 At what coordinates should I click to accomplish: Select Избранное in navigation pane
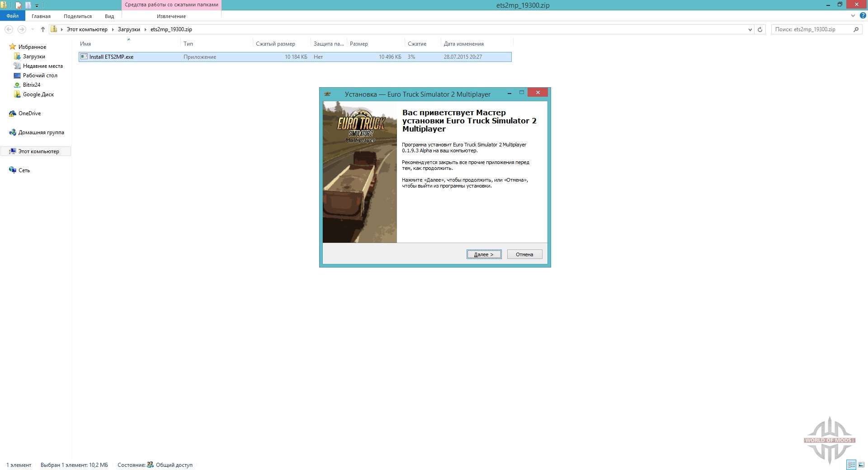coord(32,47)
